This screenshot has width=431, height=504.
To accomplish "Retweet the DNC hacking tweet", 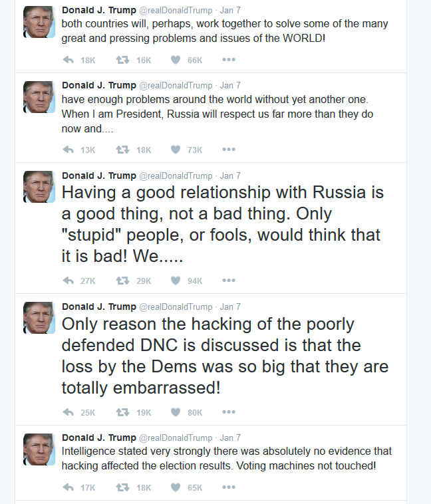I will click(x=122, y=412).
